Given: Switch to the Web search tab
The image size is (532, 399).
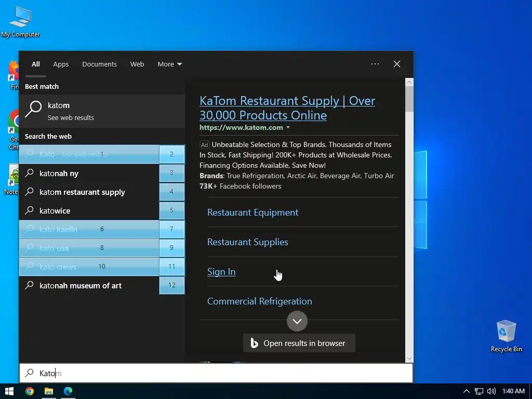Looking at the screenshot, I should [137, 64].
